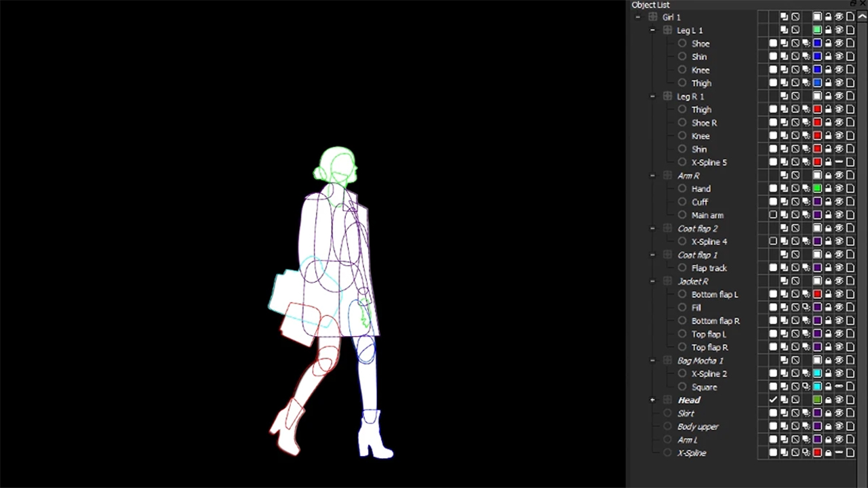Tick the empty checkbox on Main arm row
868x488 pixels.
pos(773,215)
